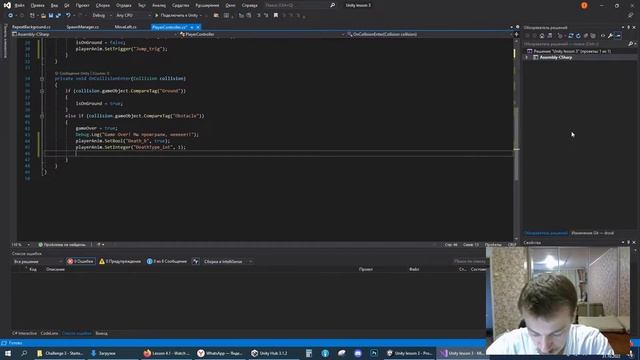
Task: Close the PlayerController.cs tab
Action: (198, 27)
